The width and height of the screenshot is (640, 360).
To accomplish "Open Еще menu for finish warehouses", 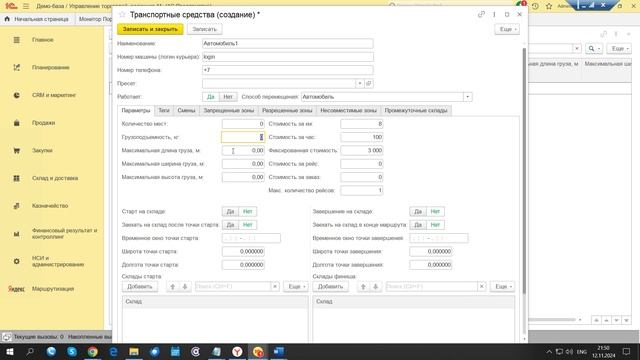I will coord(502,287).
